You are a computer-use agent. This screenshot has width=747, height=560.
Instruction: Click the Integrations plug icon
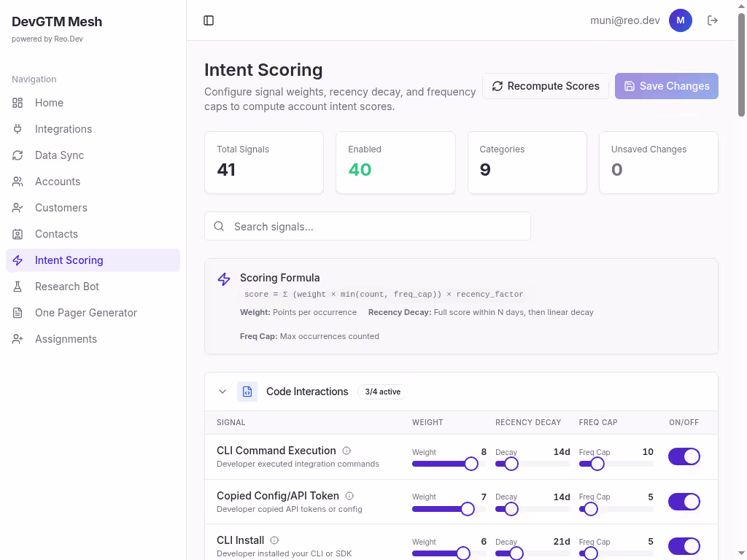click(x=18, y=129)
